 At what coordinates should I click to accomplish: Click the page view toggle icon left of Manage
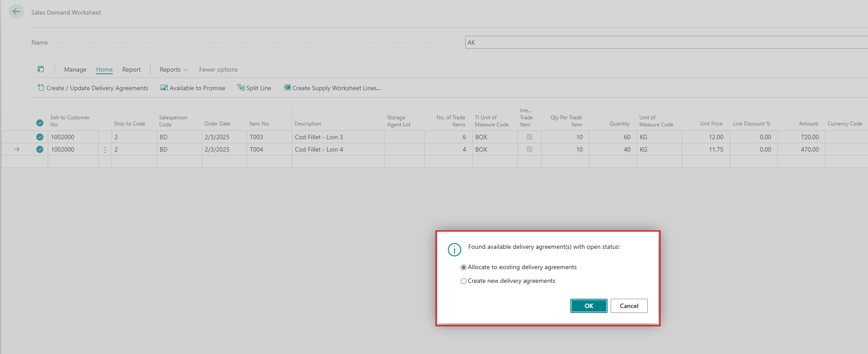click(x=41, y=69)
